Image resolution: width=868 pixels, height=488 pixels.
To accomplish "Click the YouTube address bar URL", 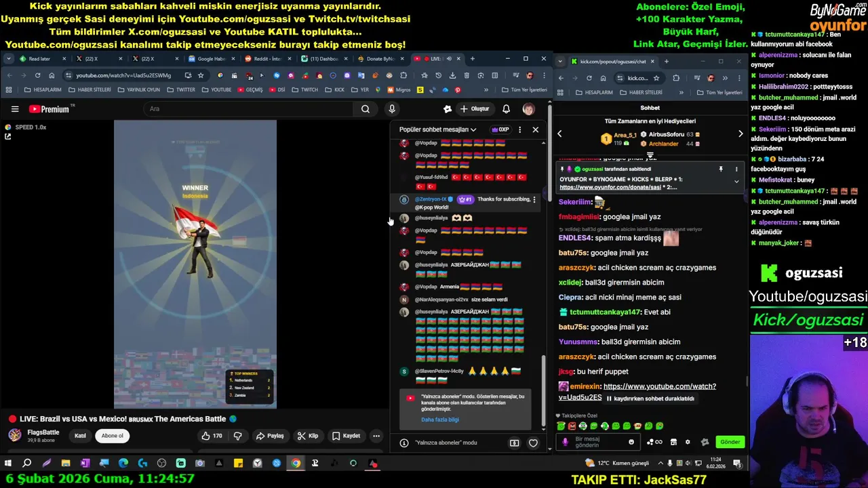I will point(123,75).
